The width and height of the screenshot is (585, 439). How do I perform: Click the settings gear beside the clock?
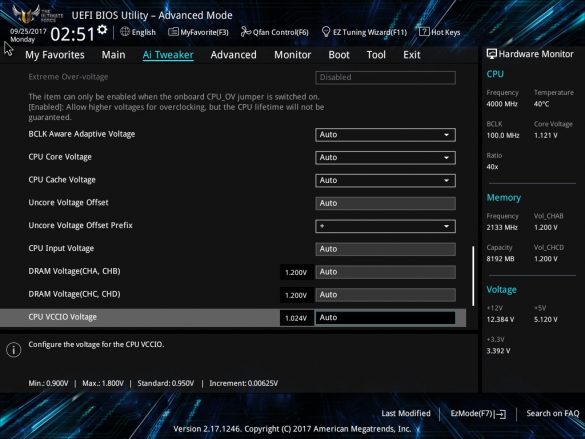pyautogui.click(x=102, y=30)
